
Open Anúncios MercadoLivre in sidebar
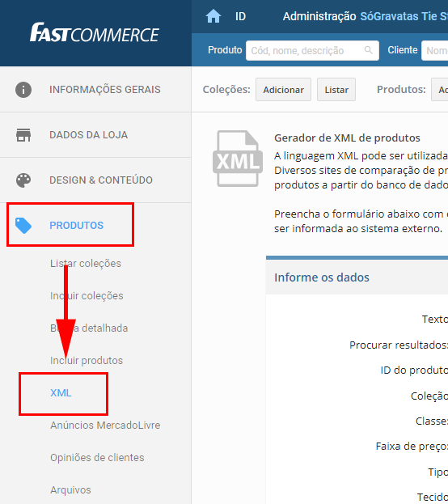point(105,426)
